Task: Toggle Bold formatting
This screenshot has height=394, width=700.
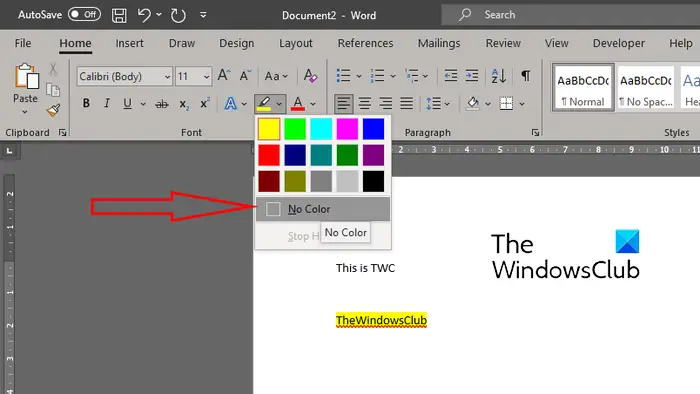Action: click(86, 104)
